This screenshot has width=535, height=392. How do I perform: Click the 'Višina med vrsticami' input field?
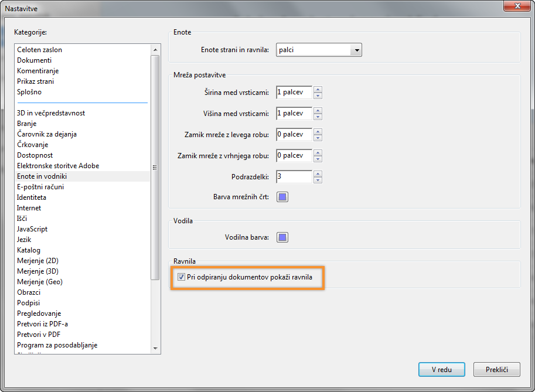(x=294, y=114)
